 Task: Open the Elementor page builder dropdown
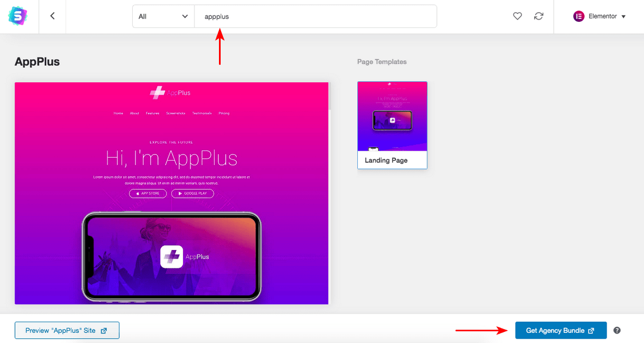coord(599,16)
